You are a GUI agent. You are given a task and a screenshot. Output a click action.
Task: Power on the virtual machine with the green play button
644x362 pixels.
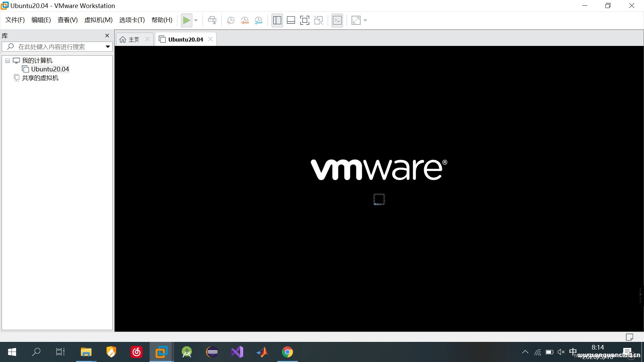pyautogui.click(x=187, y=20)
